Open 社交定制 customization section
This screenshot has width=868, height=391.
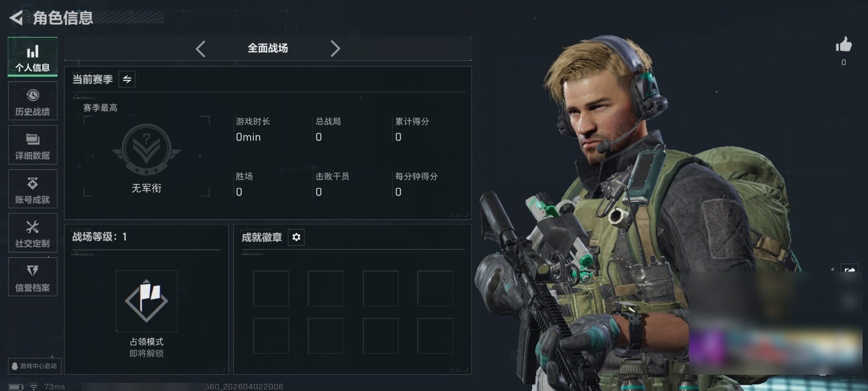pos(33,233)
